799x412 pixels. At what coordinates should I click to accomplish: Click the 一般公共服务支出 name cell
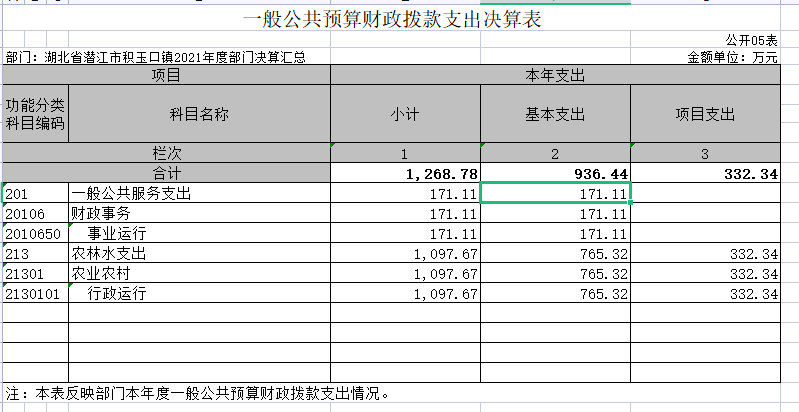pyautogui.click(x=198, y=193)
